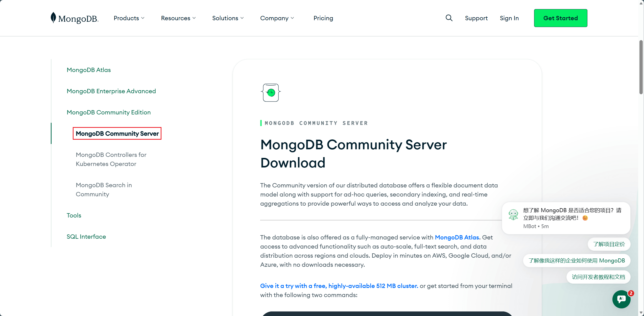Click the free 512 MB cluster link
The image size is (644, 316).
339,286
